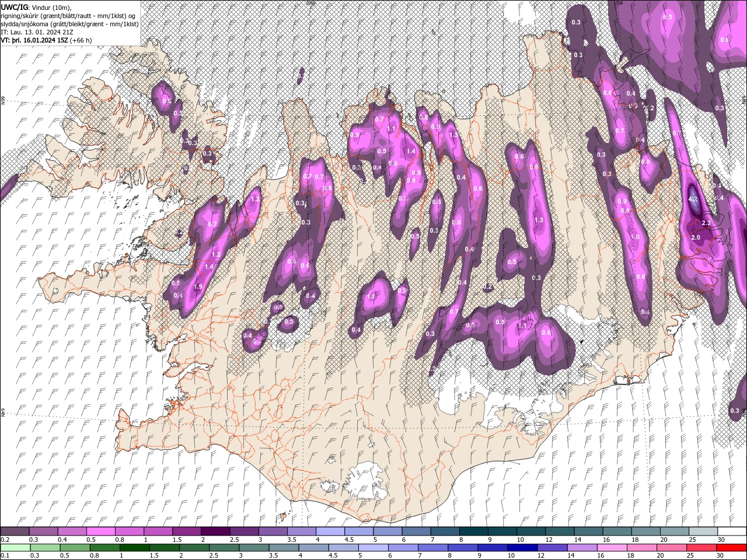Click the 4.2 precipitation value on the map
Image resolution: width=747 pixels, height=560 pixels.
point(693,199)
